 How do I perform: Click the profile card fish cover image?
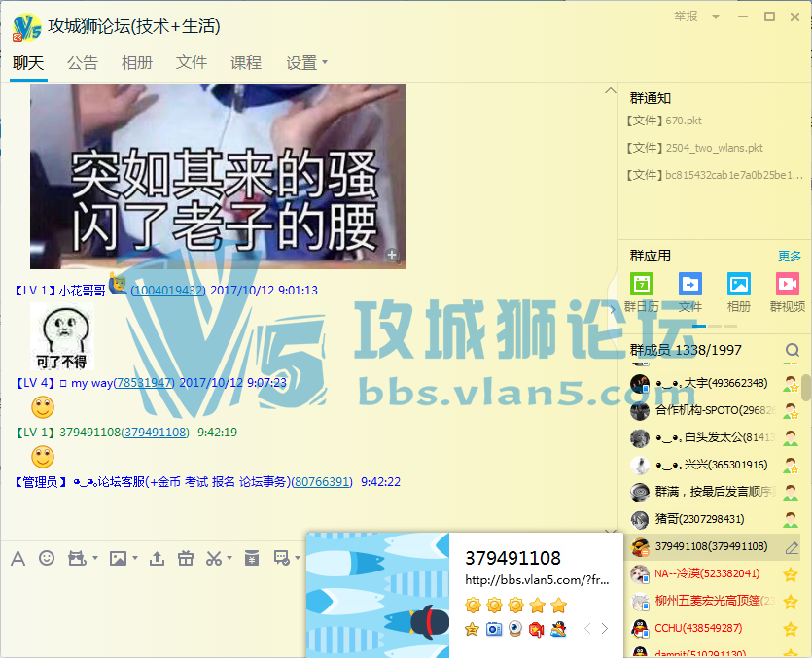[378, 596]
